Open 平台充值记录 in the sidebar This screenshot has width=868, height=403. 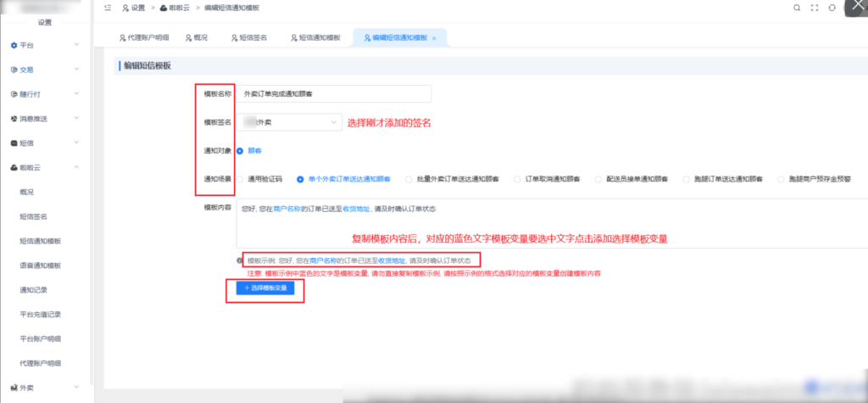pyautogui.click(x=41, y=314)
